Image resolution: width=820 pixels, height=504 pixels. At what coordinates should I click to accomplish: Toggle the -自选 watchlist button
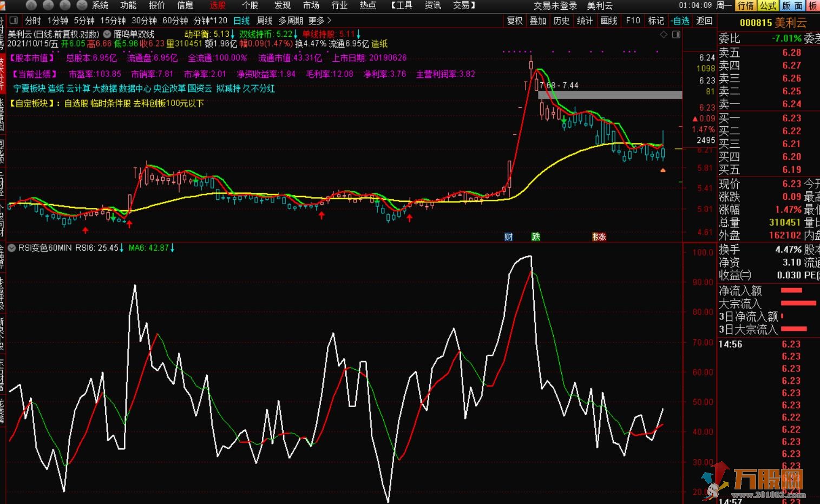click(x=680, y=21)
